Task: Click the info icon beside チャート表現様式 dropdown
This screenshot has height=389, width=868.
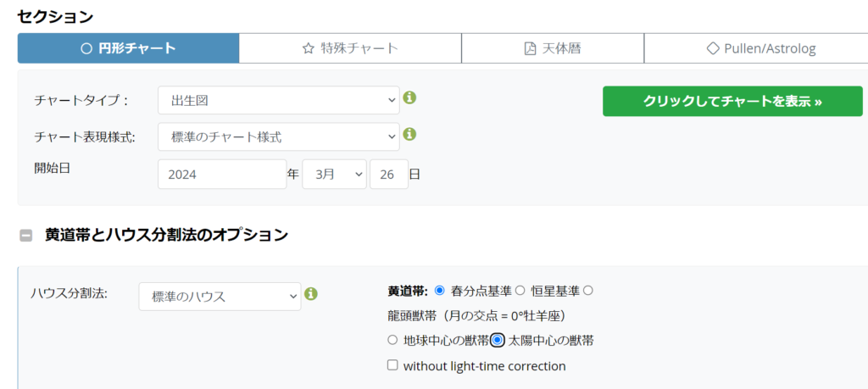Action: [409, 134]
